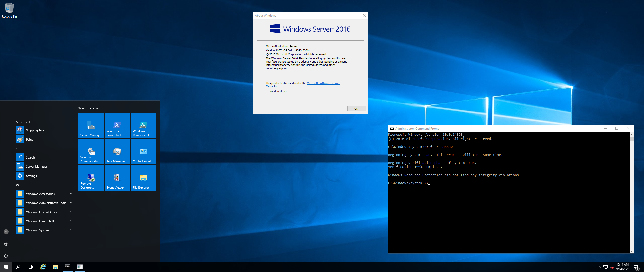Open taskbar Search magnifier
Screen dimensions: 644x272
[18, 267]
